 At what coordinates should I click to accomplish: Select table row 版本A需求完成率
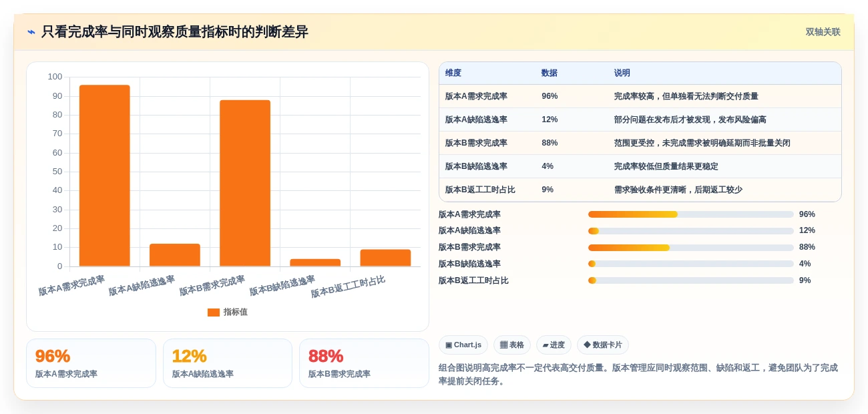(640, 96)
